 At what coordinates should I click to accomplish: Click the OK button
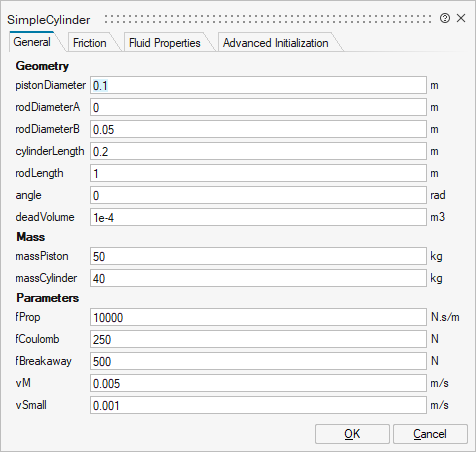point(352,434)
